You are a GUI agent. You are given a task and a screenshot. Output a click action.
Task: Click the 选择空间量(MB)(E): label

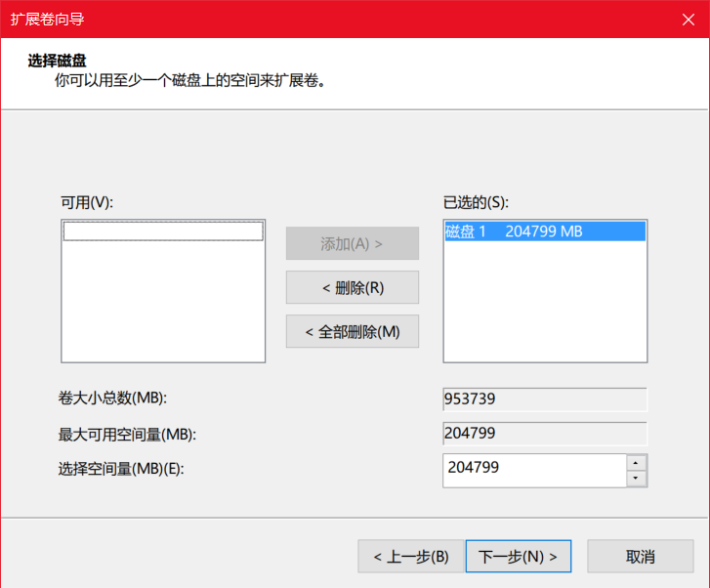121,469
